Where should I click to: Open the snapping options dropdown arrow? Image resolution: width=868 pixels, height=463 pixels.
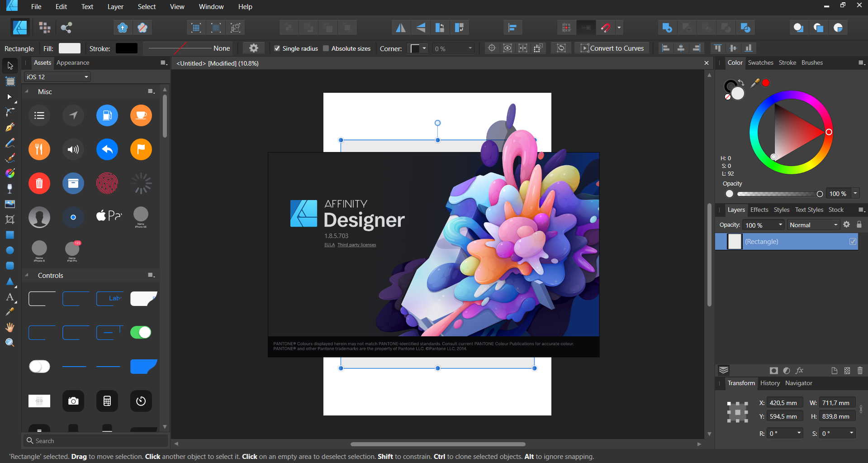tap(619, 28)
